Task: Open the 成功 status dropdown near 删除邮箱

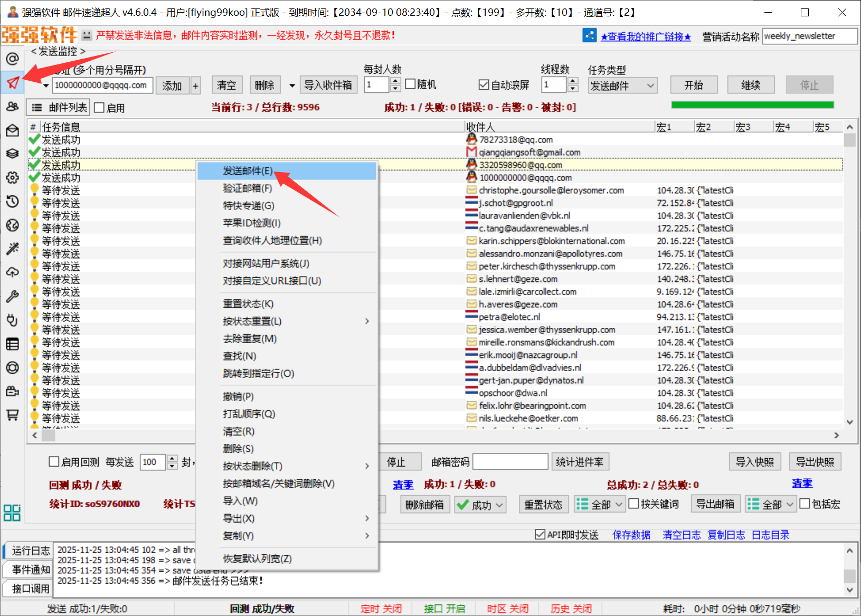Action: (481, 505)
